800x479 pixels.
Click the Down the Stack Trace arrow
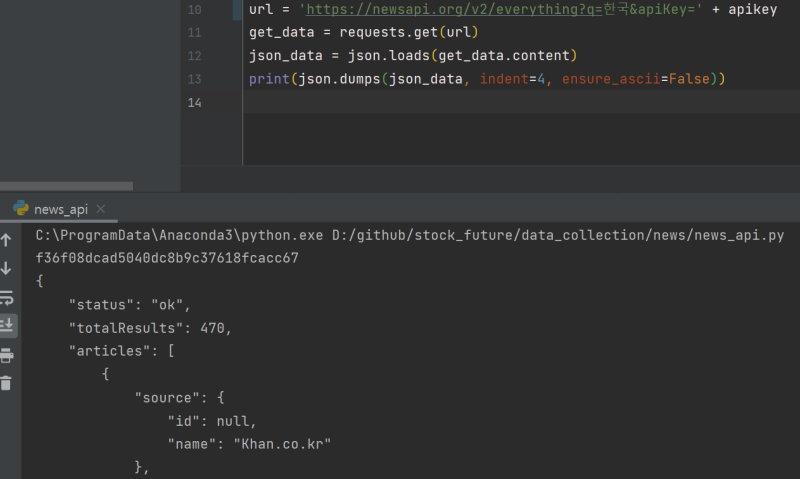(6, 268)
